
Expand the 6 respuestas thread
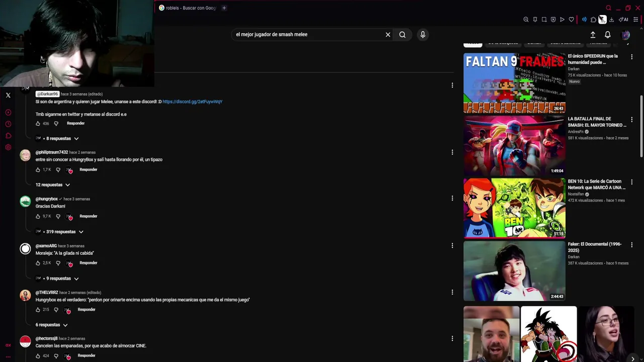point(51,325)
